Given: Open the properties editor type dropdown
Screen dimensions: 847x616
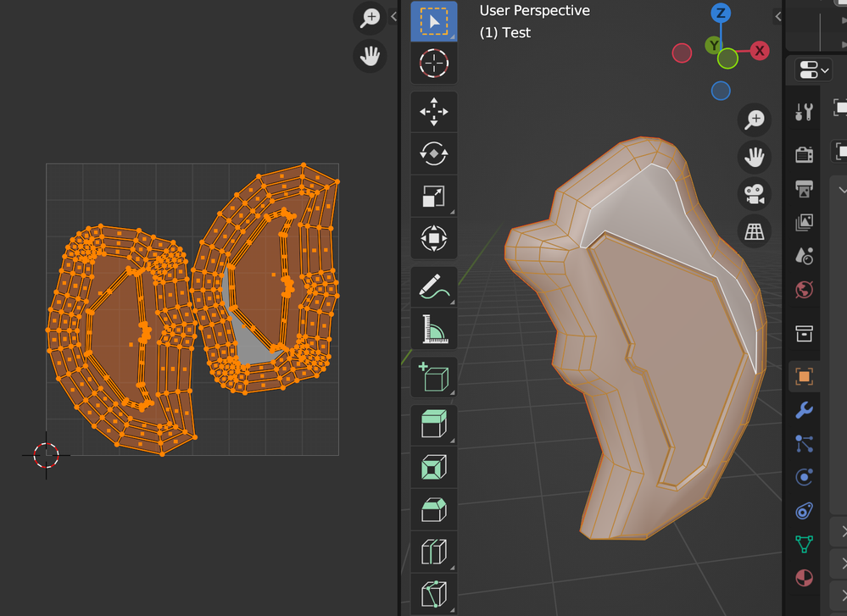Looking at the screenshot, I should [812, 69].
